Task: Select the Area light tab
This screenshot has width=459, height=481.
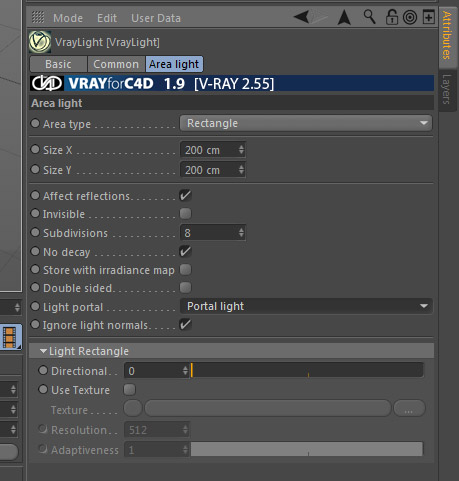Action: [x=174, y=64]
